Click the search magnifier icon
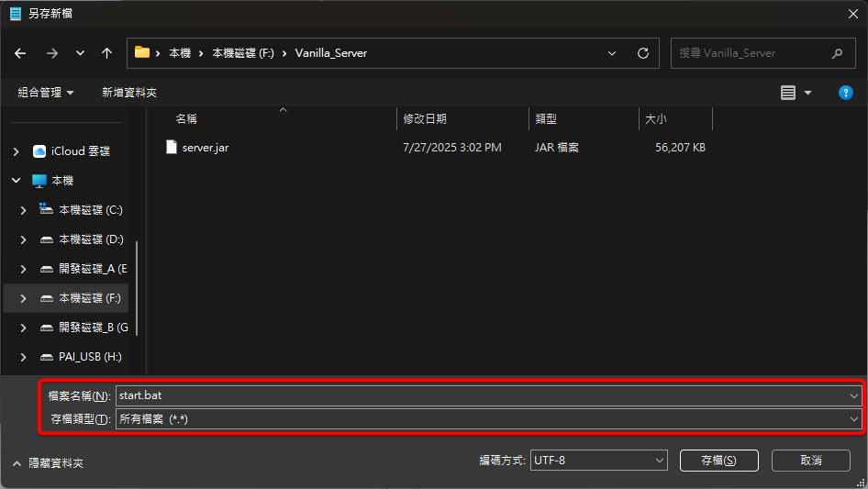868x489 pixels. pyautogui.click(x=837, y=53)
